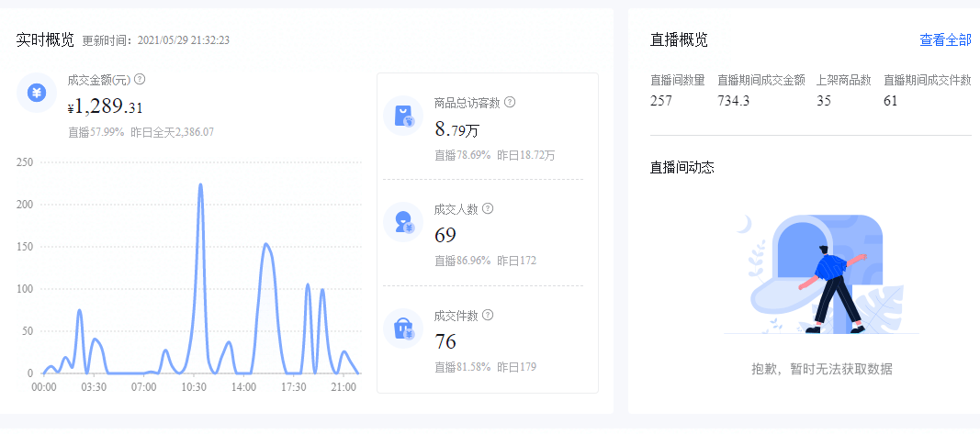Click the 直播期间成交件数 value 61
This screenshot has height=434, width=980.
pyautogui.click(x=891, y=100)
